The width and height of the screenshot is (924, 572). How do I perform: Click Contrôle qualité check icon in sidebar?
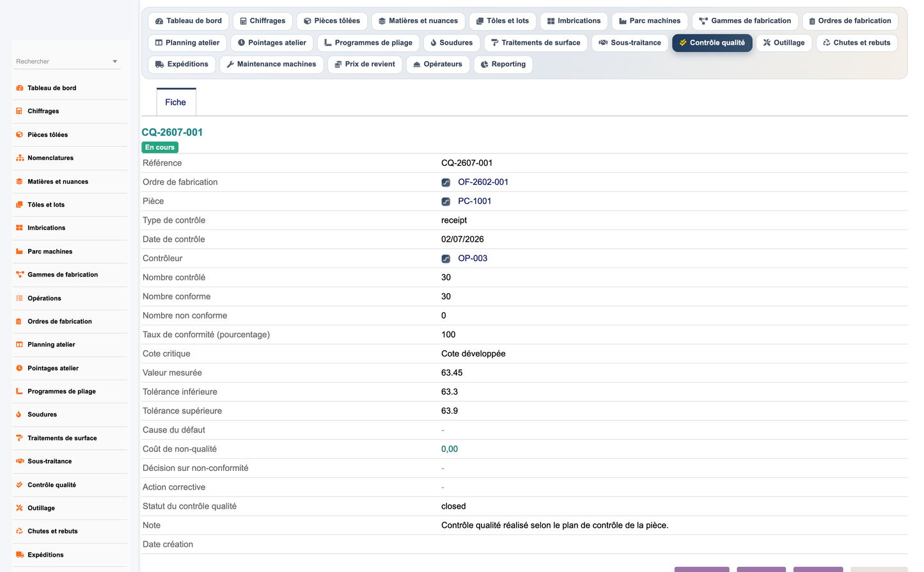(19, 484)
